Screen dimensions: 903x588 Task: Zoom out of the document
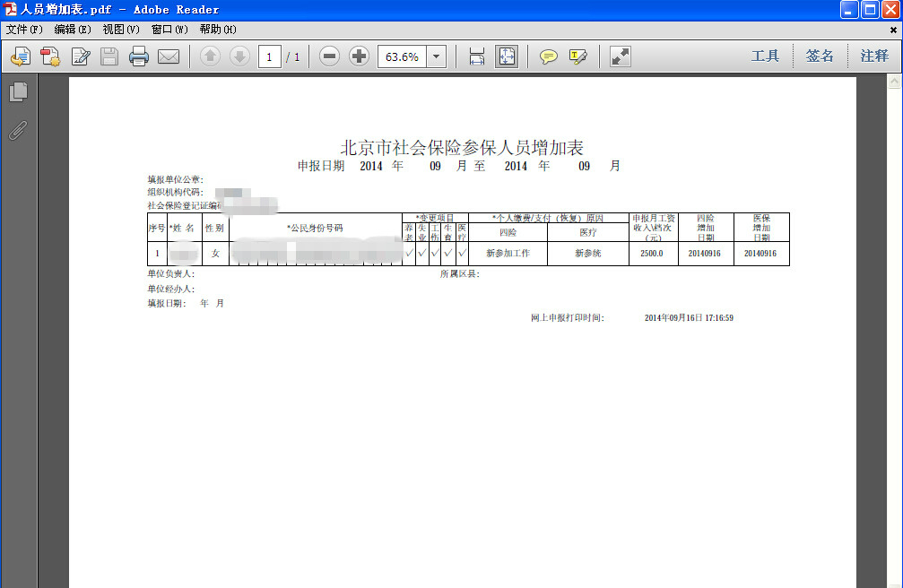coord(329,56)
